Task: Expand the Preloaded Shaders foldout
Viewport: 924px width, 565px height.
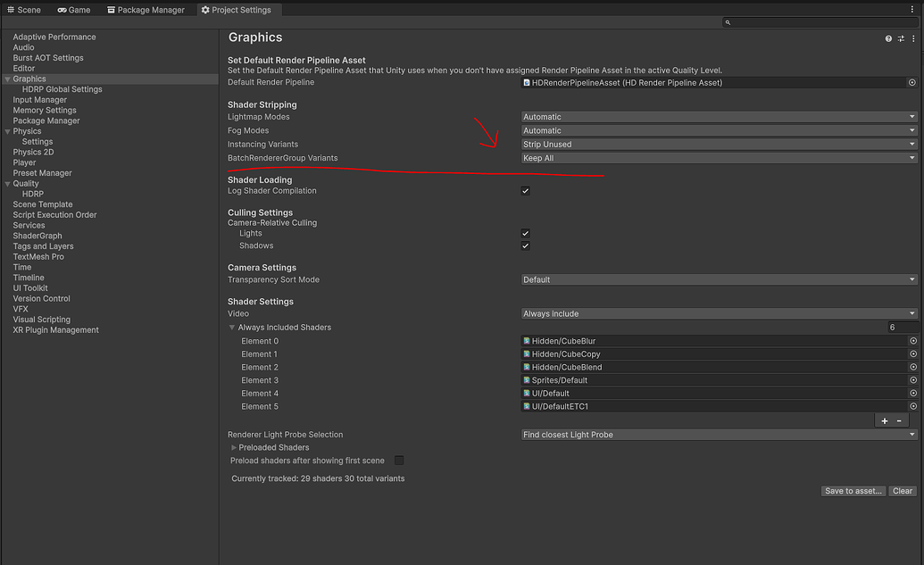Action: [x=234, y=447]
